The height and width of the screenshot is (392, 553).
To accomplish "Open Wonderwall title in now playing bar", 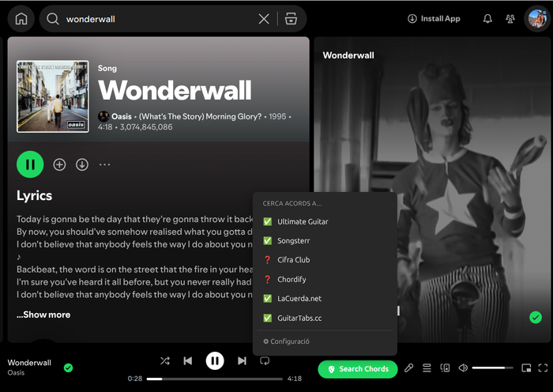I will pyautogui.click(x=29, y=363).
